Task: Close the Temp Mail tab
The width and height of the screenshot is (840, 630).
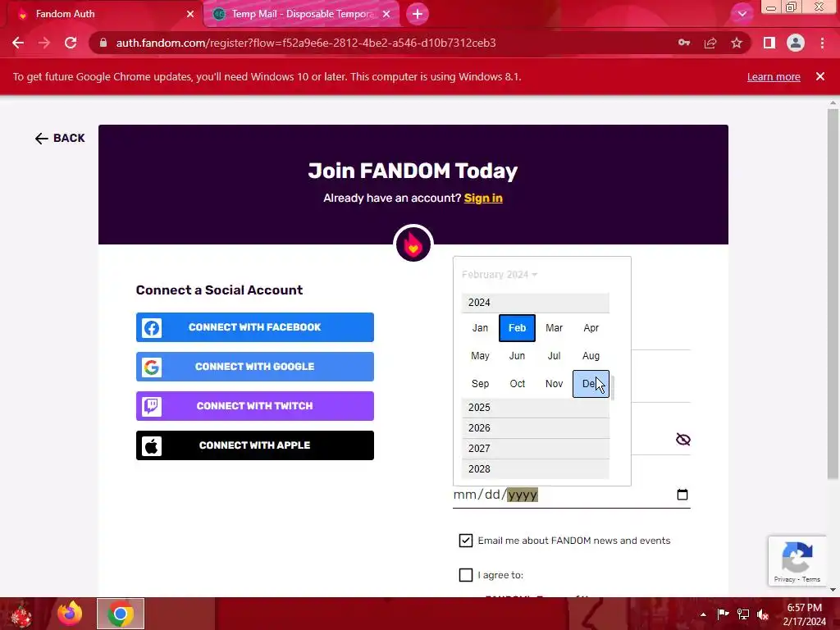Action: (x=386, y=14)
